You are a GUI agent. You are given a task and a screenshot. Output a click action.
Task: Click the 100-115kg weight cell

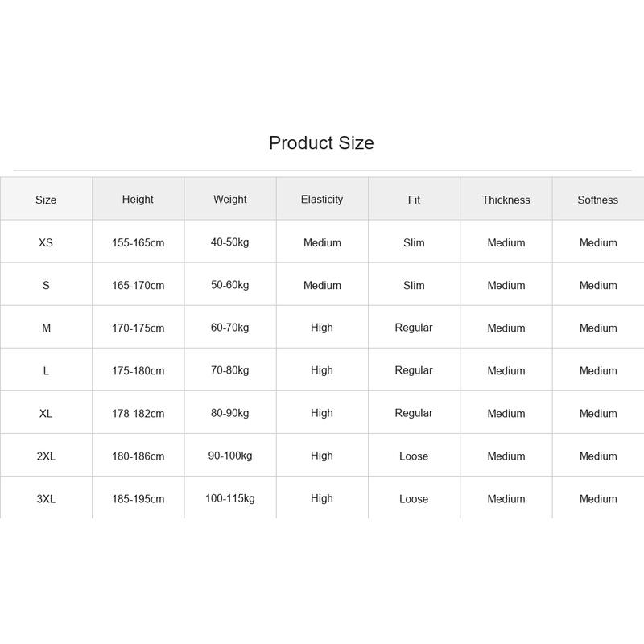coord(230,498)
